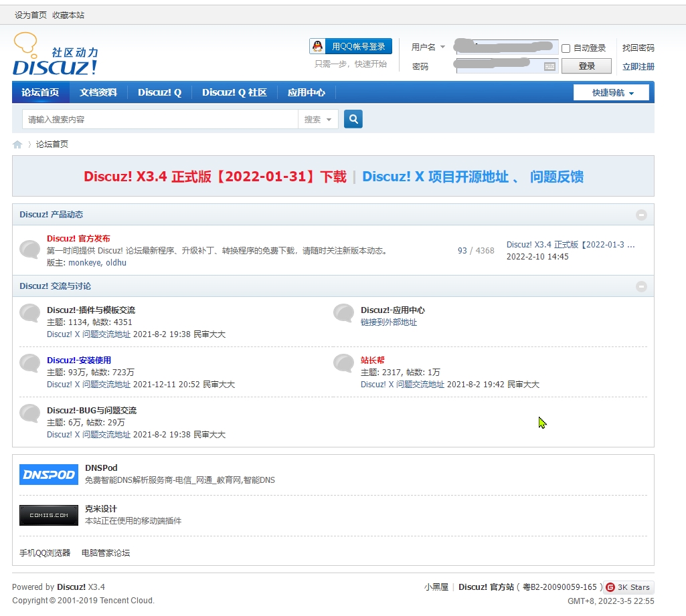Click the 请输入搜索内容 search box
This screenshot has height=616, width=686.
tap(160, 119)
